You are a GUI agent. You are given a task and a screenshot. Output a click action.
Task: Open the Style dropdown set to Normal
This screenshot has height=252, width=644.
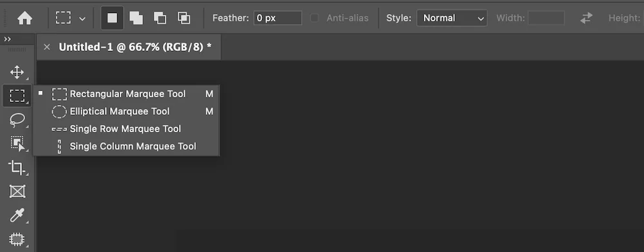pos(452,18)
